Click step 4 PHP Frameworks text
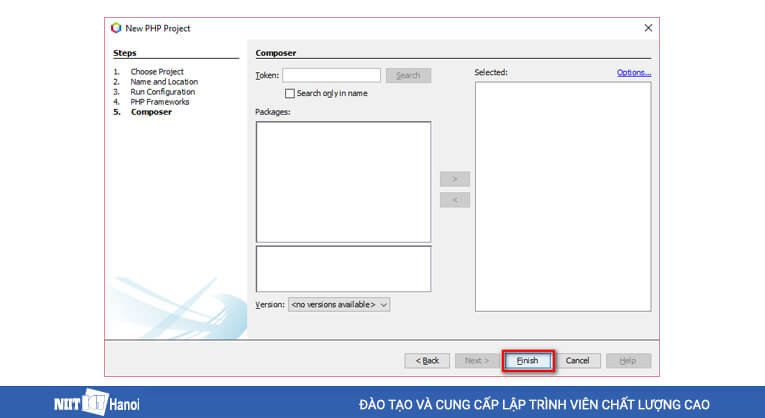Screen dimensions: 765x418 tap(160, 101)
